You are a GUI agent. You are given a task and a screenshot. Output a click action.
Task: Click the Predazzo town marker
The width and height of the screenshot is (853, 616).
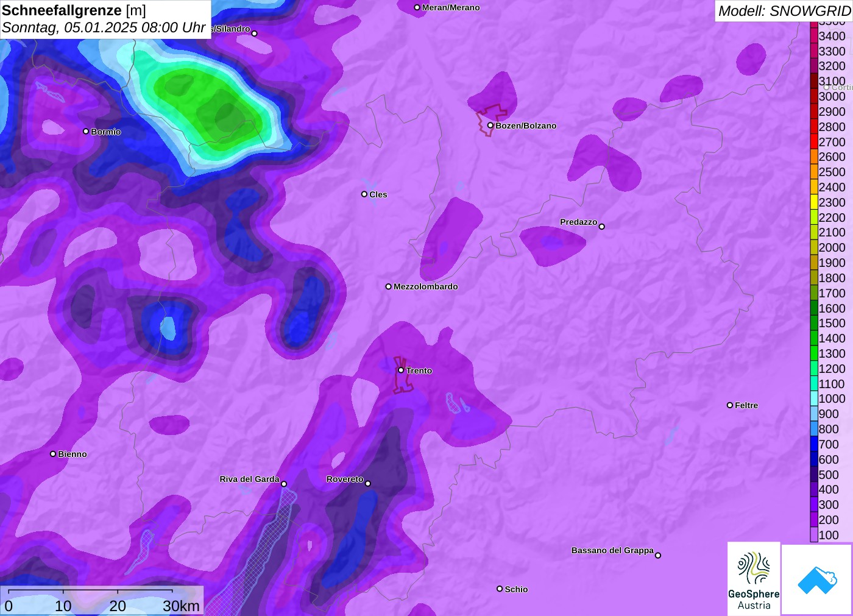[x=602, y=226]
